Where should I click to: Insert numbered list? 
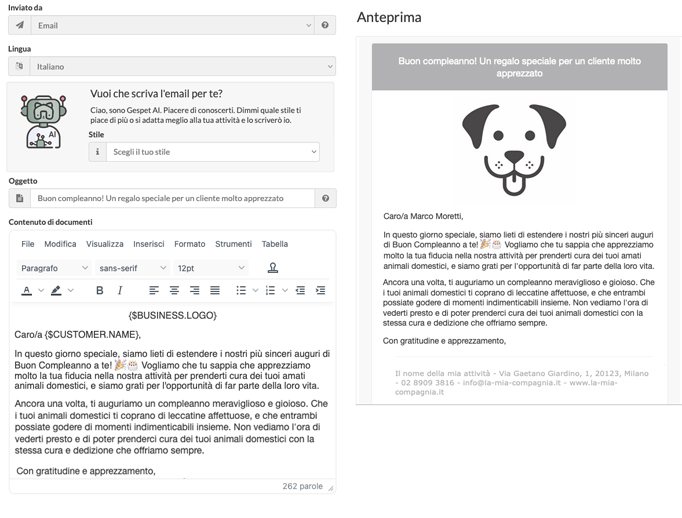click(x=270, y=291)
